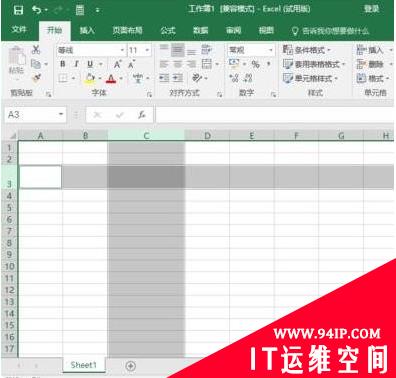Image resolution: width=396 pixels, height=378 pixels.
Task: Switch to the 插入 ribbon tab
Action: 87,30
